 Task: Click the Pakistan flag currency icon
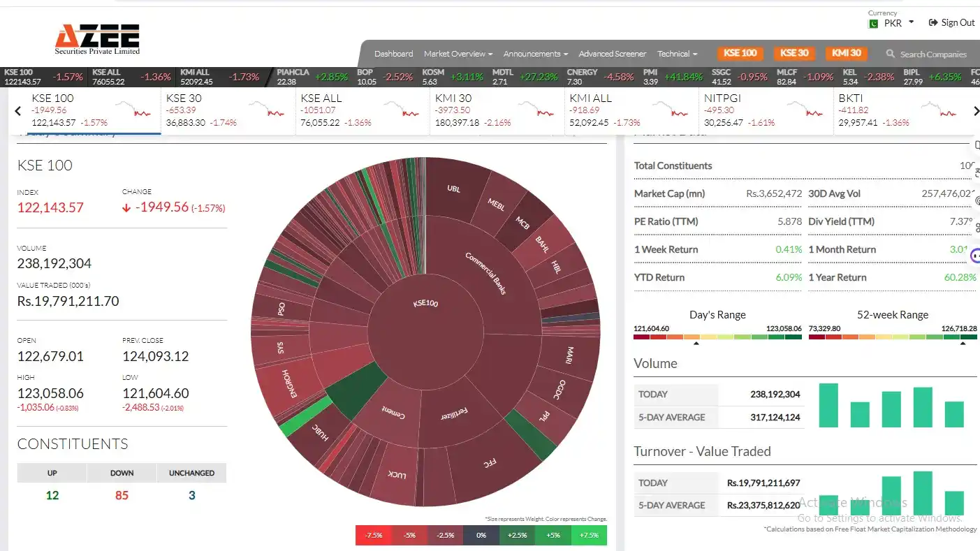(x=873, y=23)
